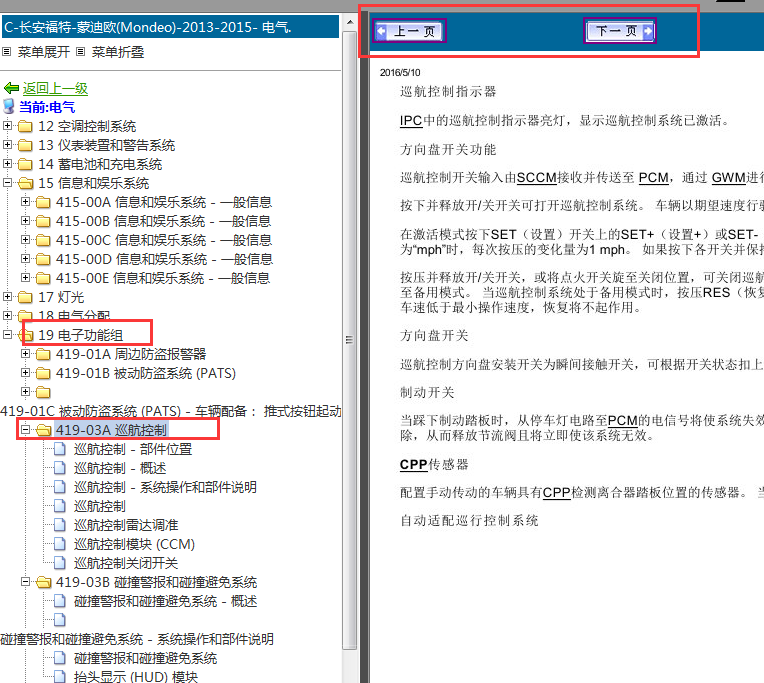The width and height of the screenshot is (764, 683).
Task: Click the IPC glossary link
Action: pyautogui.click(x=411, y=120)
